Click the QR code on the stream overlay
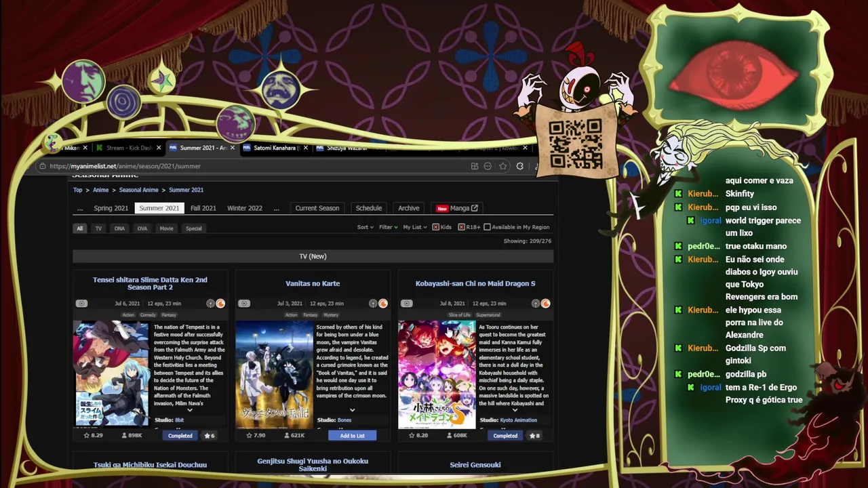Image resolution: width=868 pixels, height=488 pixels. pos(575,144)
